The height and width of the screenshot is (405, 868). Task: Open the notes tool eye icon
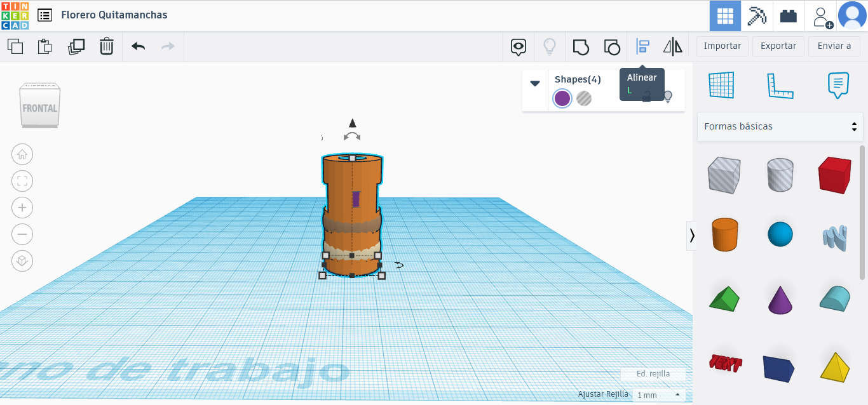click(519, 46)
